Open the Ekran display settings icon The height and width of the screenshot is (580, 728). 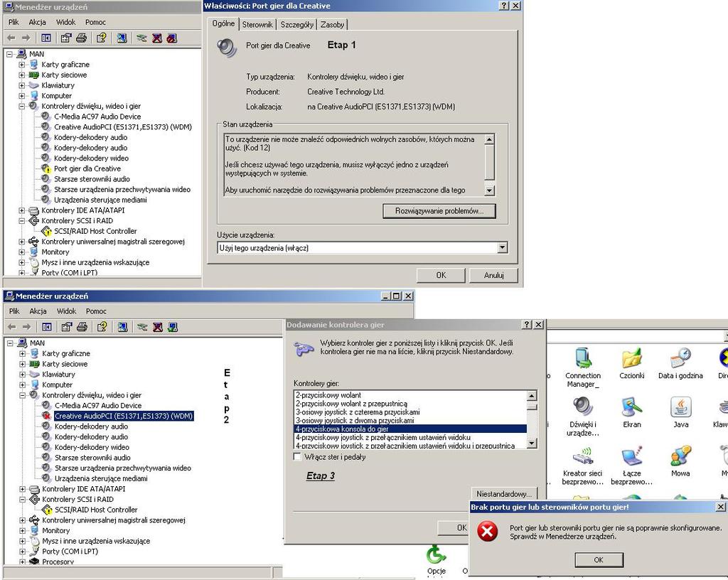pyautogui.click(x=631, y=409)
